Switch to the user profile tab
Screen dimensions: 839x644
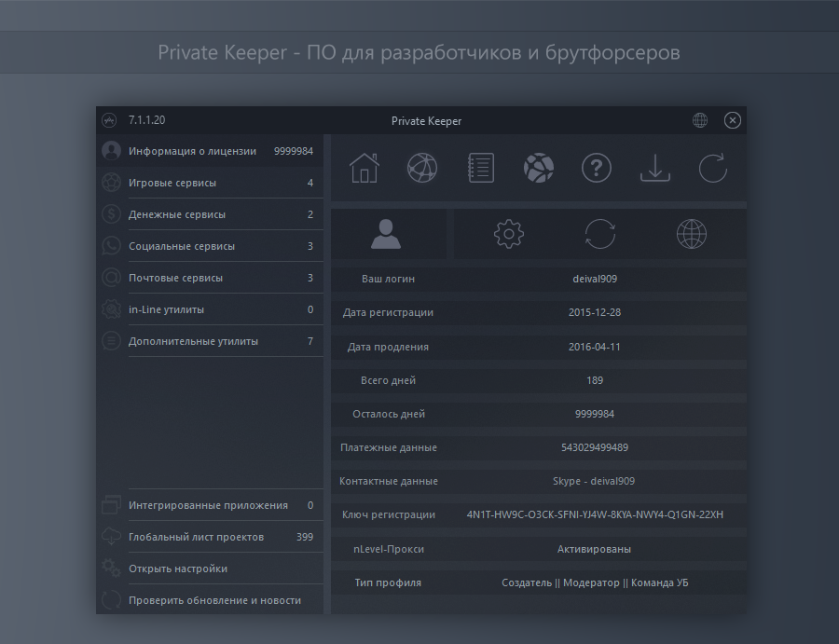[x=386, y=234]
